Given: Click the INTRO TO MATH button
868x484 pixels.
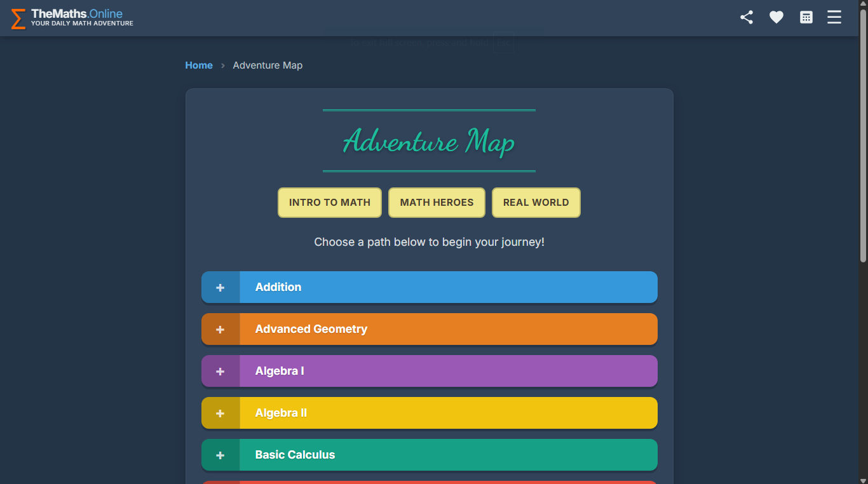Looking at the screenshot, I should [x=329, y=202].
